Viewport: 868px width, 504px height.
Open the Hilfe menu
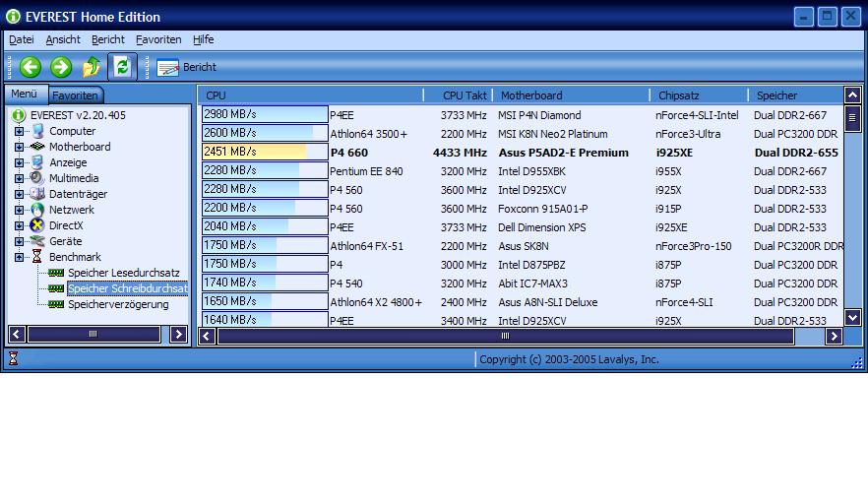pos(203,39)
